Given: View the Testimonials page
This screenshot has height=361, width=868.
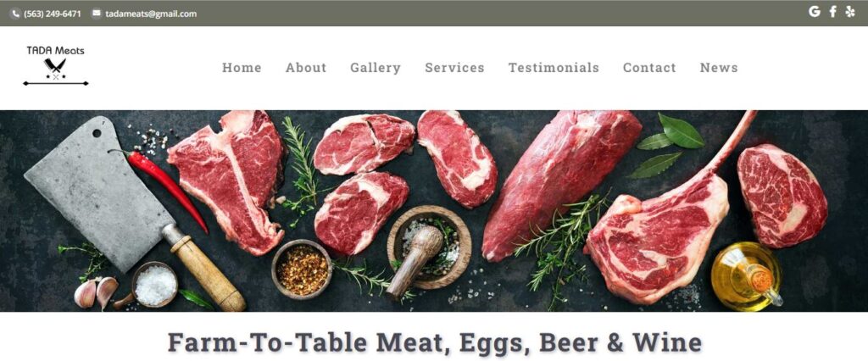Looking at the screenshot, I should [x=554, y=68].
